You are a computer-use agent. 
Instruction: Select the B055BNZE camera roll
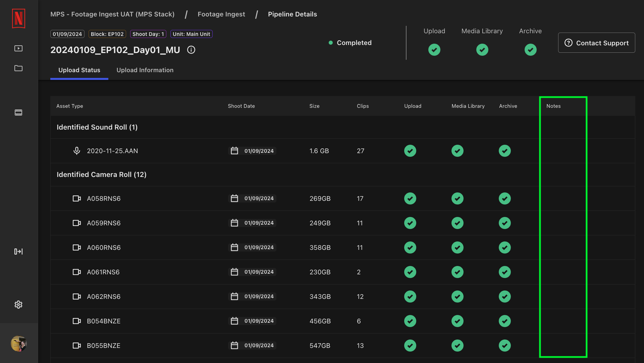[104, 346]
